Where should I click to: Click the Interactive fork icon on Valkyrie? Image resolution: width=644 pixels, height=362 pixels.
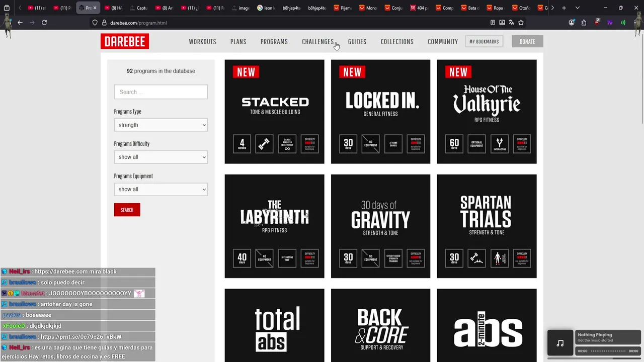pyautogui.click(x=500, y=144)
